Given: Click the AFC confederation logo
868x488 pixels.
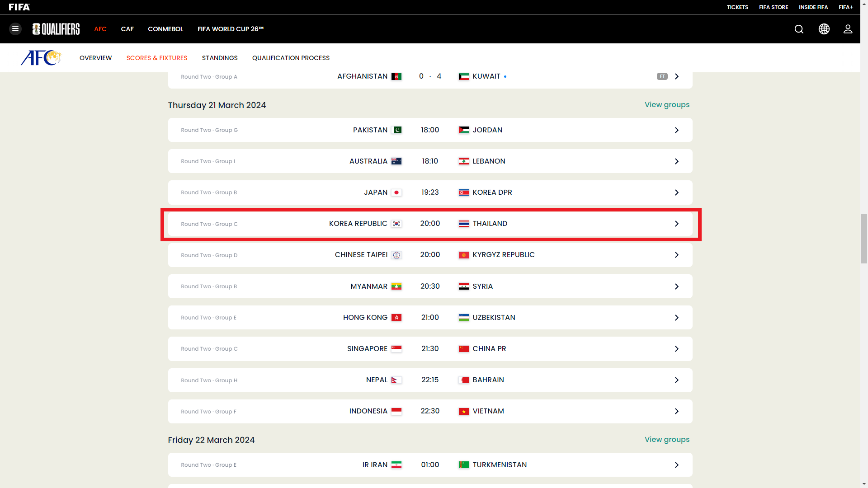Looking at the screenshot, I should click(x=41, y=58).
